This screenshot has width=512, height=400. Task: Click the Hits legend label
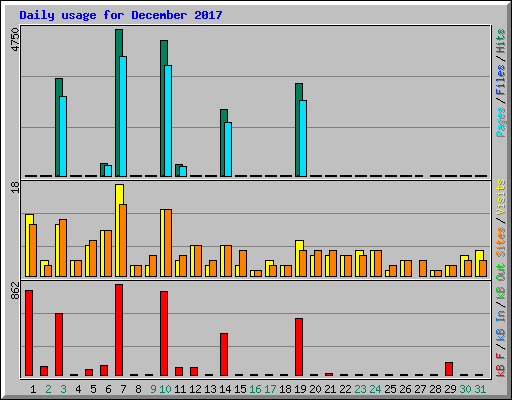coord(501,41)
